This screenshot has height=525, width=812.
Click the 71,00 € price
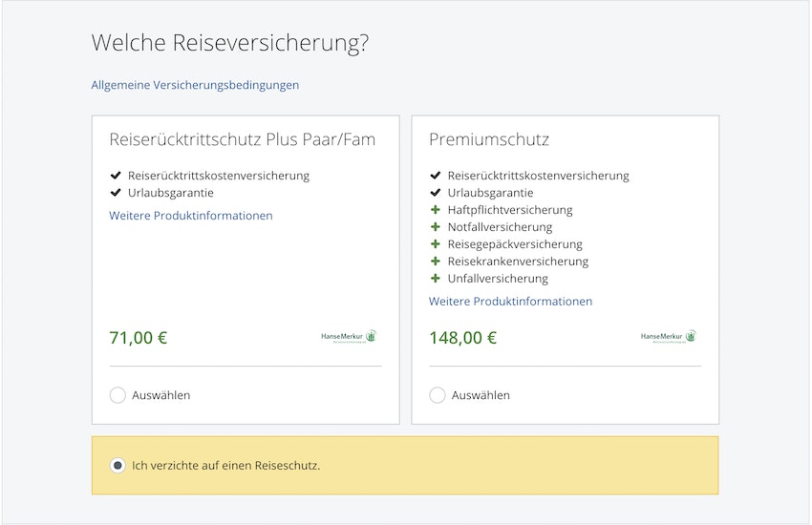(x=139, y=338)
